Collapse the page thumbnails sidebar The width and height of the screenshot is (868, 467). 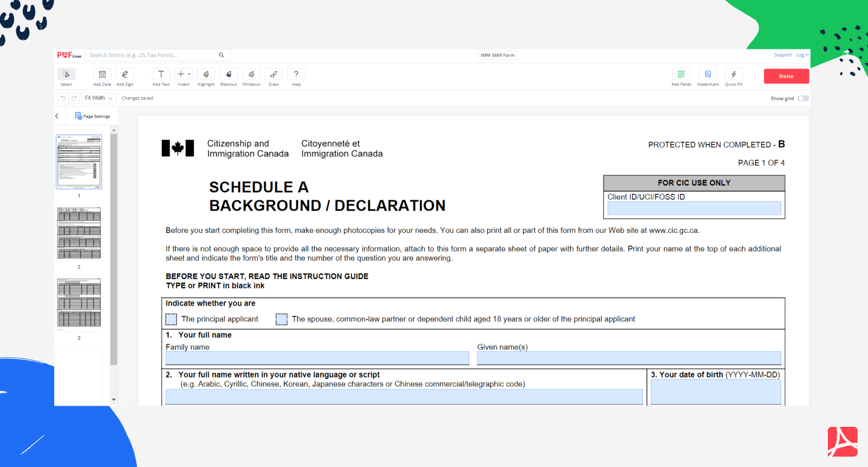(57, 116)
